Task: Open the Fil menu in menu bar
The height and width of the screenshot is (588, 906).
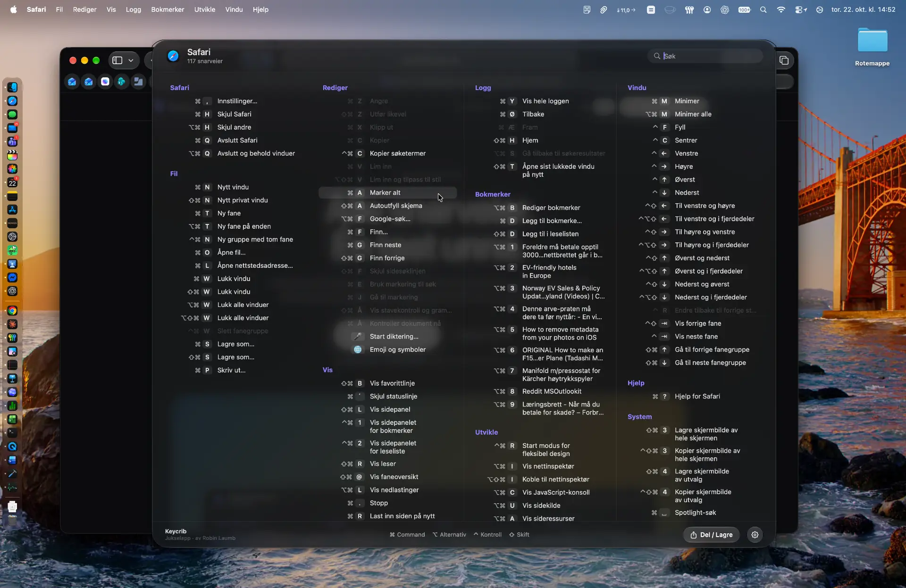Action: coord(59,9)
